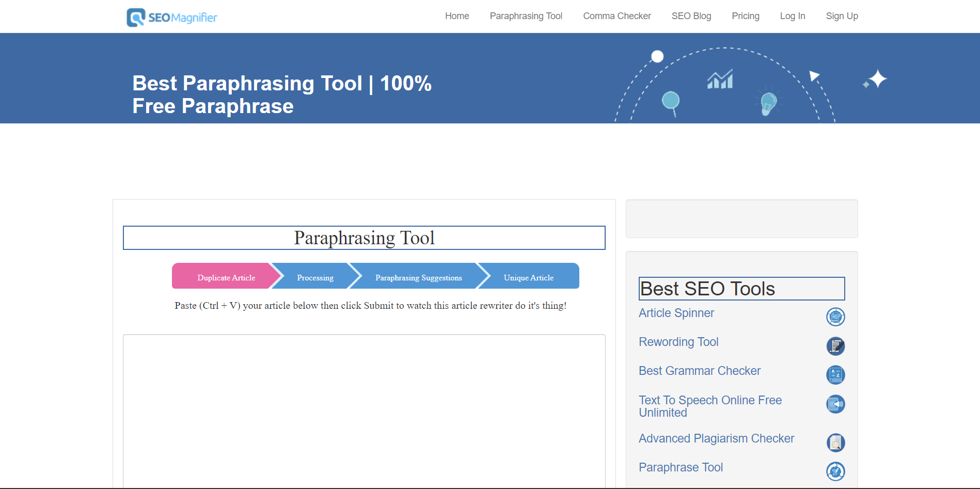Screen dimensions: 980x489
Task: Click the Best Paraphrasing Tool banner title
Action: click(282, 94)
